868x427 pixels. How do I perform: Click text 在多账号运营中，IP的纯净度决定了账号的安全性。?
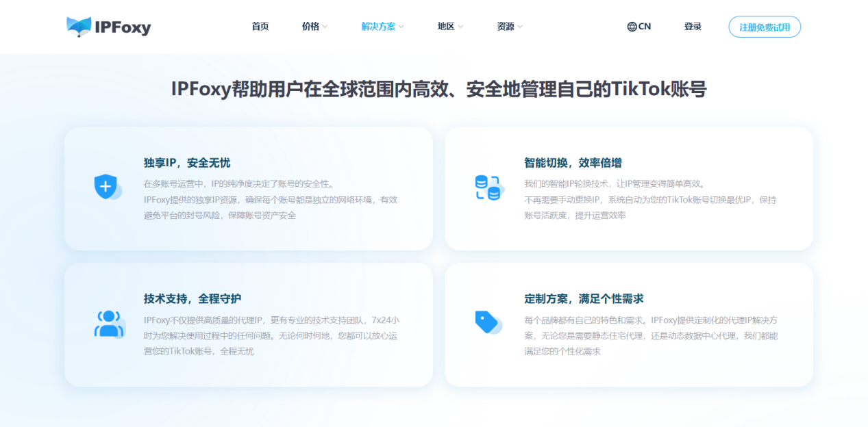pos(239,183)
